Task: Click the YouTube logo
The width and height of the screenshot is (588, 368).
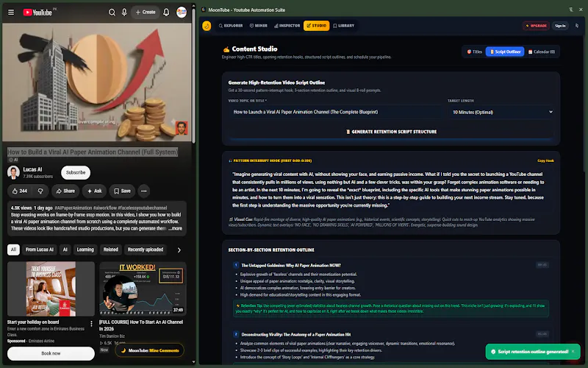Action: 37,13
